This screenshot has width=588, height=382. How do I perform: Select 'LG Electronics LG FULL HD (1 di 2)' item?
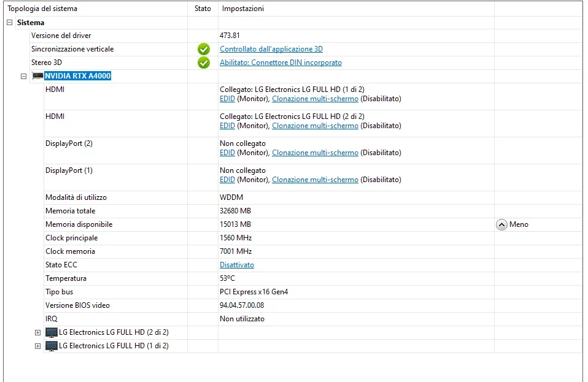114,346
